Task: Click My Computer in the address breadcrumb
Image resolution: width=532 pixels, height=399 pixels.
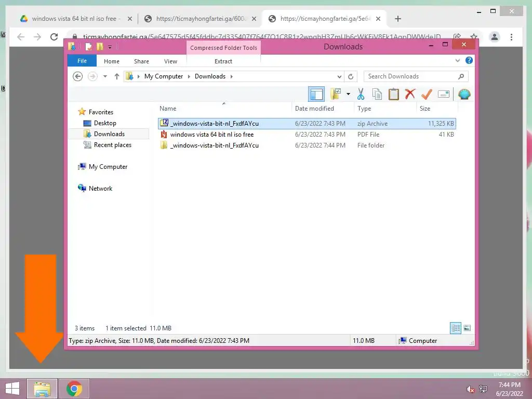Action: [164, 76]
